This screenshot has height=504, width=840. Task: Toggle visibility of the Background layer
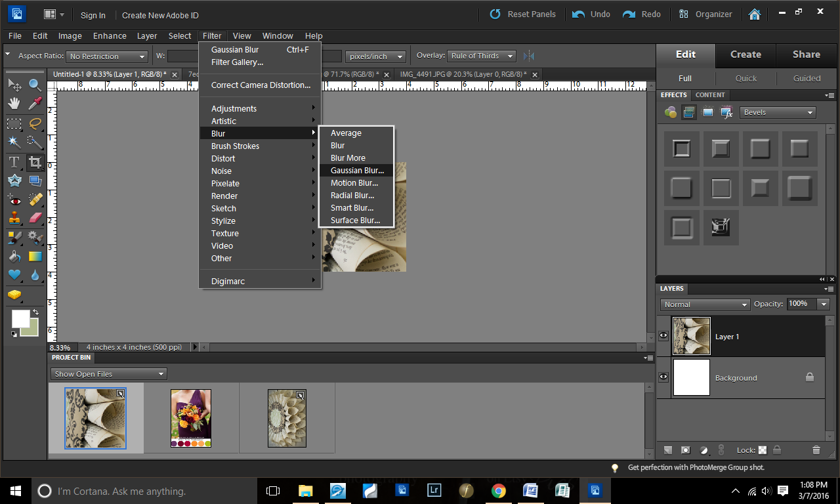[663, 377]
